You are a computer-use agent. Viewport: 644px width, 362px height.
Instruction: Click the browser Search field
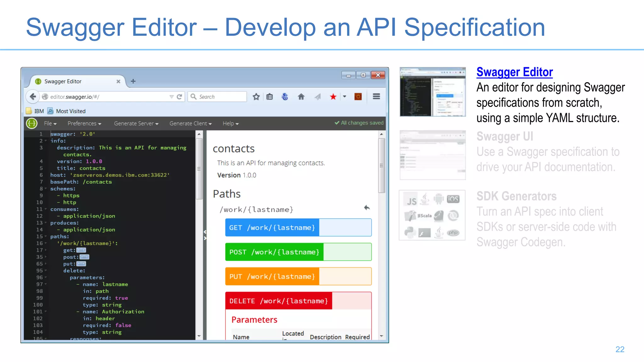[217, 97]
